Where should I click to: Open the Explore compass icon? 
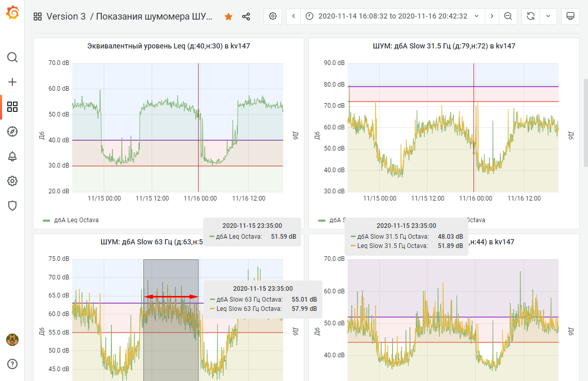(12, 131)
